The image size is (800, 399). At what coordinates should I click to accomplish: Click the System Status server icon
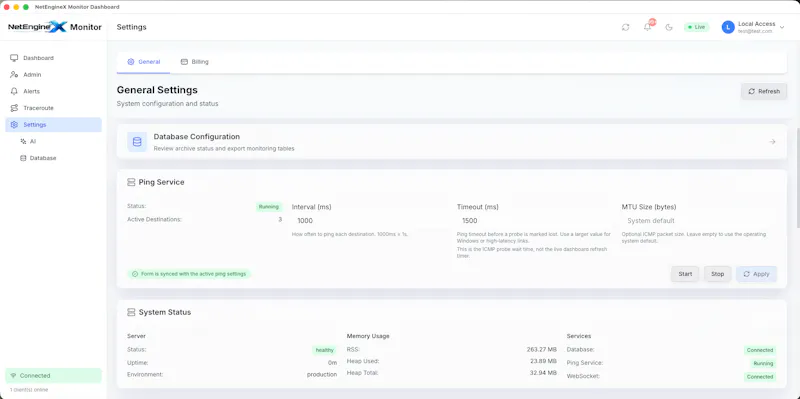[131, 312]
